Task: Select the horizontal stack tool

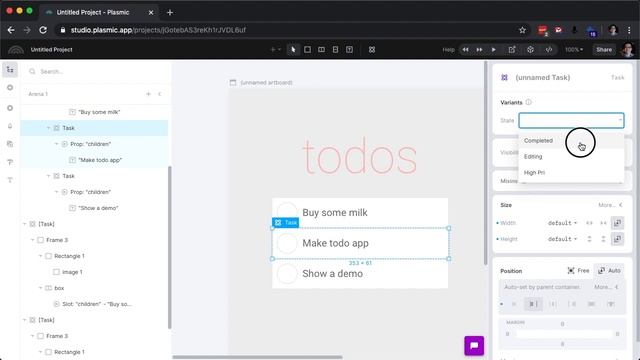Action: coord(322,50)
